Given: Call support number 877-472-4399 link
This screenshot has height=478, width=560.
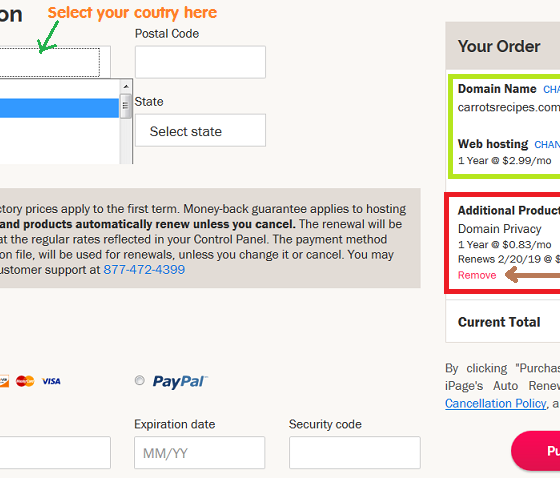Looking at the screenshot, I should point(144,269).
